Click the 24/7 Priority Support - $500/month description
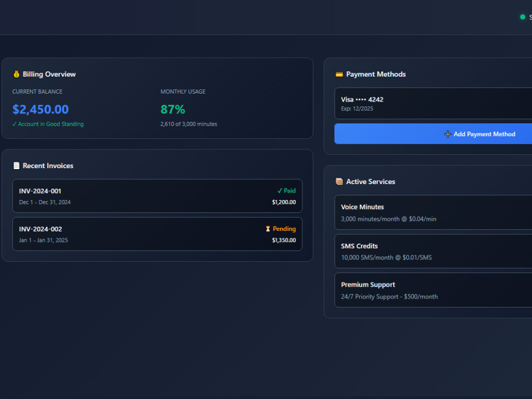 [x=389, y=296]
